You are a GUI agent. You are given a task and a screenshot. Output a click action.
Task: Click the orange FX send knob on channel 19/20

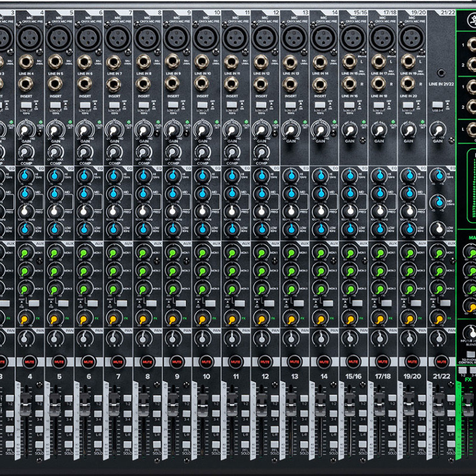coord(408,318)
